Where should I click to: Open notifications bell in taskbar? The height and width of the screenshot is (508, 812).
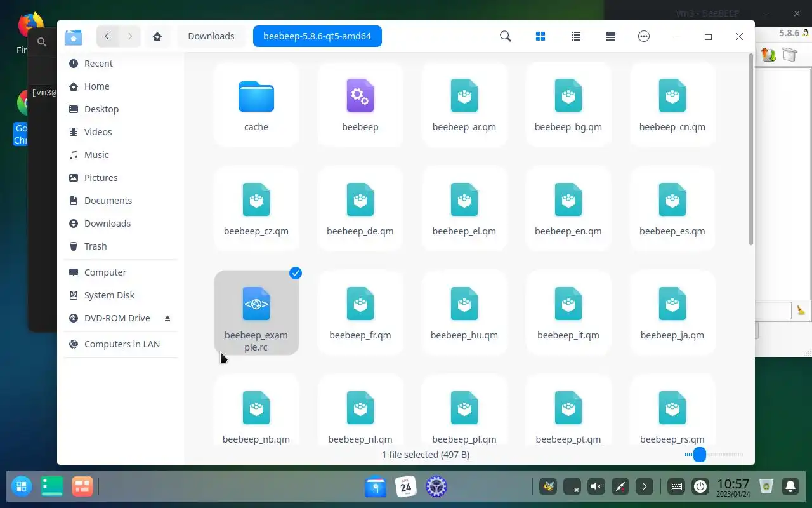coord(790,487)
